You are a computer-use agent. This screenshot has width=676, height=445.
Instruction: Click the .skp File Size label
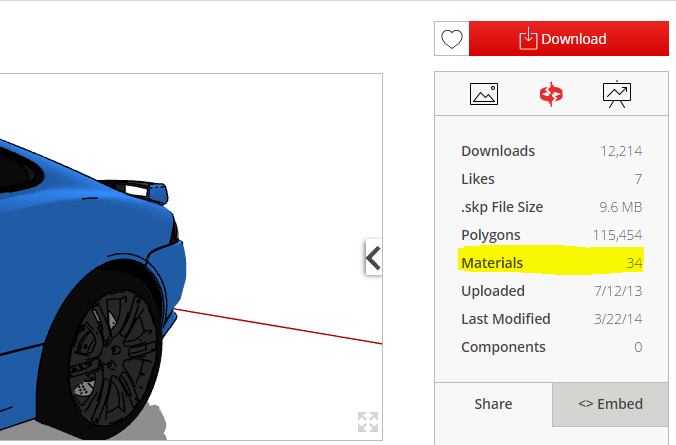point(502,207)
